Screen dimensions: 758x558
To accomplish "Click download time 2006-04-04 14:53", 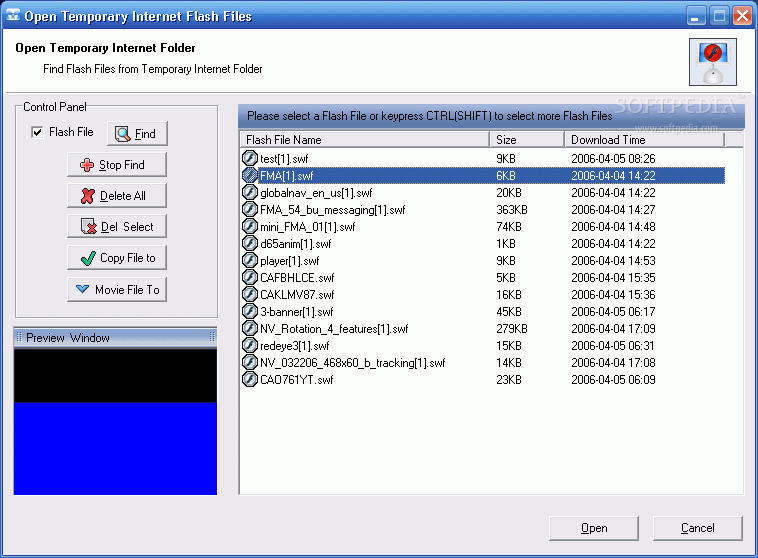I will tap(613, 261).
